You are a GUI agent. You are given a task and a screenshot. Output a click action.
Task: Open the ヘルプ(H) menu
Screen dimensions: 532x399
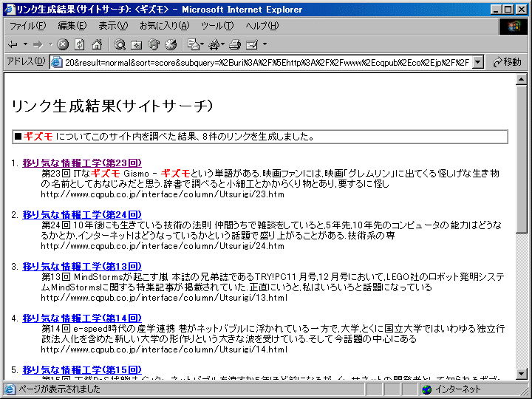tap(262, 26)
